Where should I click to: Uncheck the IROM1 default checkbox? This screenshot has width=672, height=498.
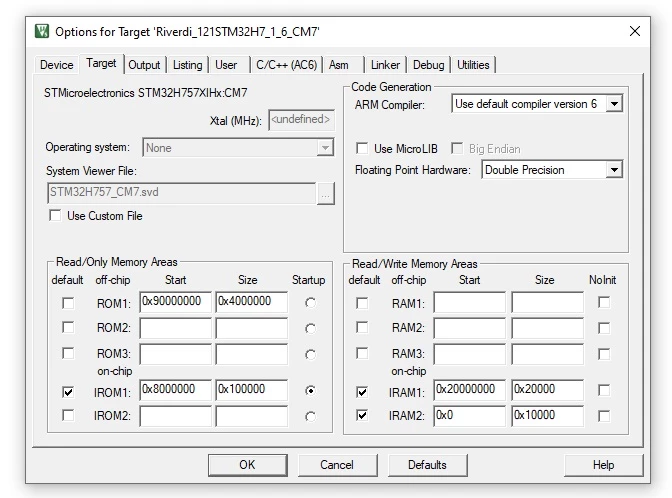68,392
